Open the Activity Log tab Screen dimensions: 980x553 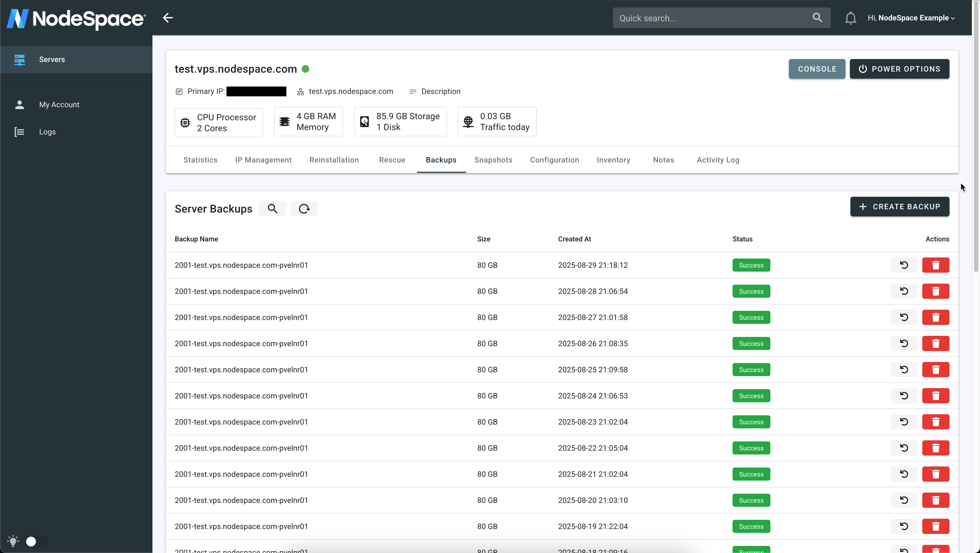tap(718, 160)
